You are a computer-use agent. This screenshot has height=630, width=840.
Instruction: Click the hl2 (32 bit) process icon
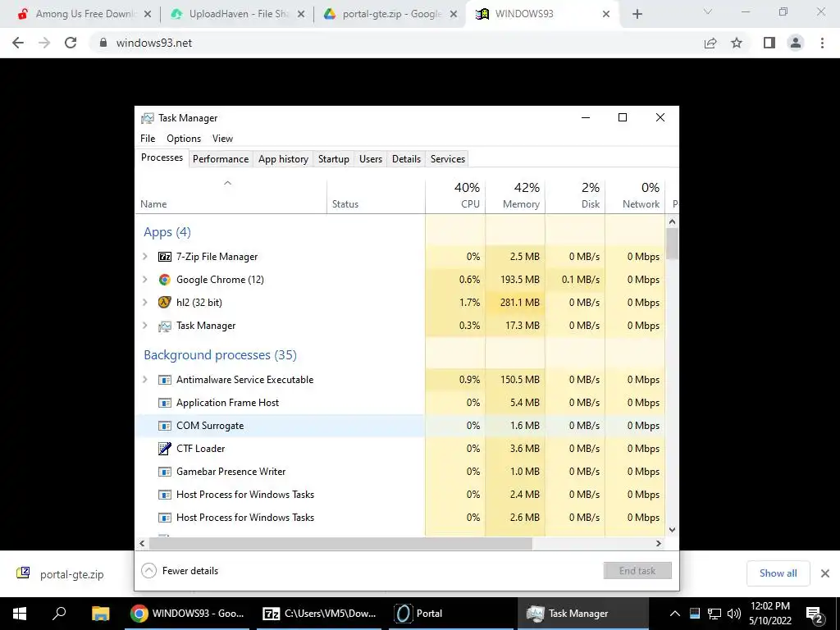pyautogui.click(x=164, y=302)
